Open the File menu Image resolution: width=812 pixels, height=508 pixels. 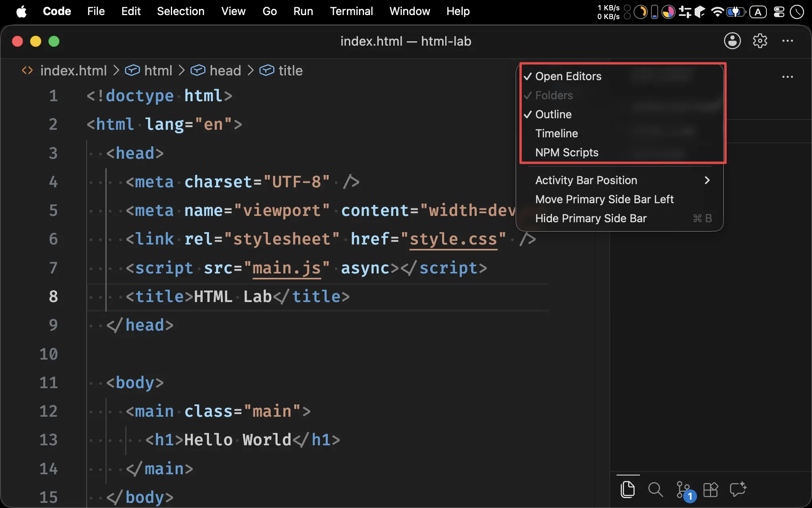pos(96,11)
